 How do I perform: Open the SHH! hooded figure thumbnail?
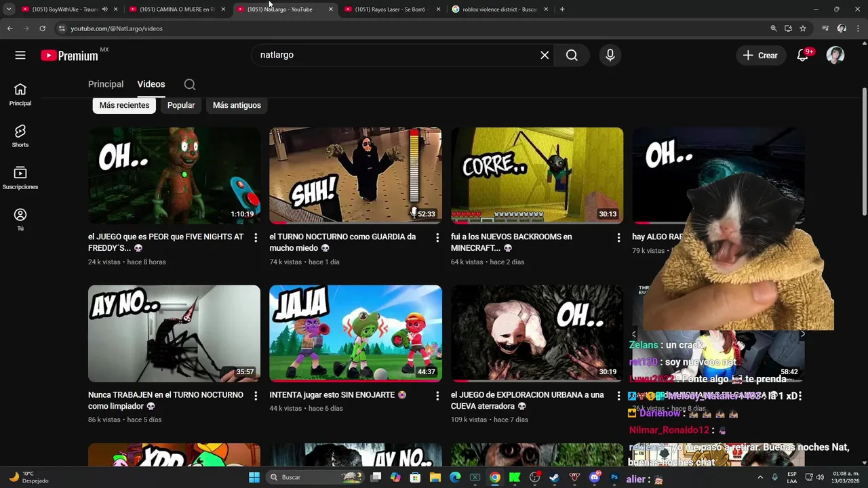pyautogui.click(x=355, y=176)
